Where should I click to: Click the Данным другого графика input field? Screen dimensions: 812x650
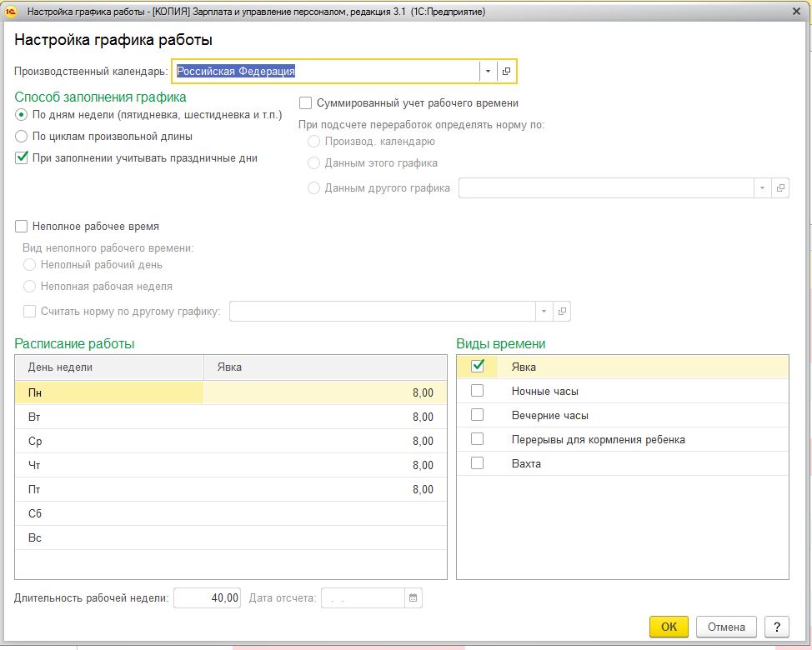click(606, 187)
